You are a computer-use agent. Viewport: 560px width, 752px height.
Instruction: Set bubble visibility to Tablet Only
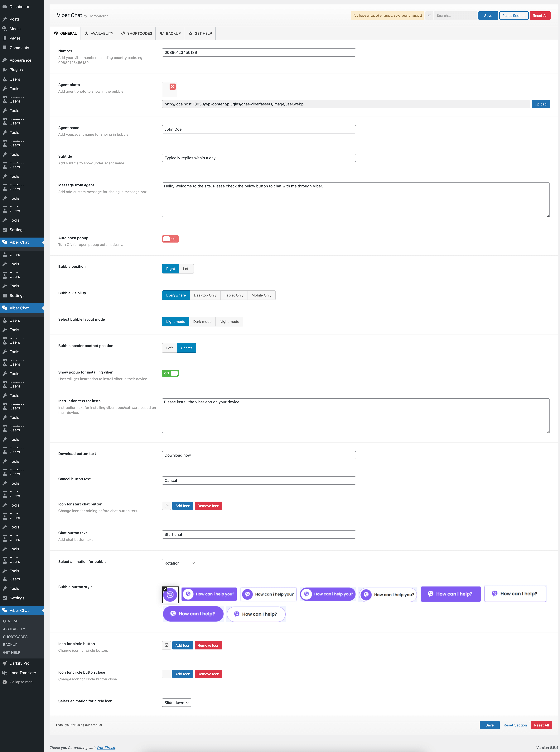point(234,295)
